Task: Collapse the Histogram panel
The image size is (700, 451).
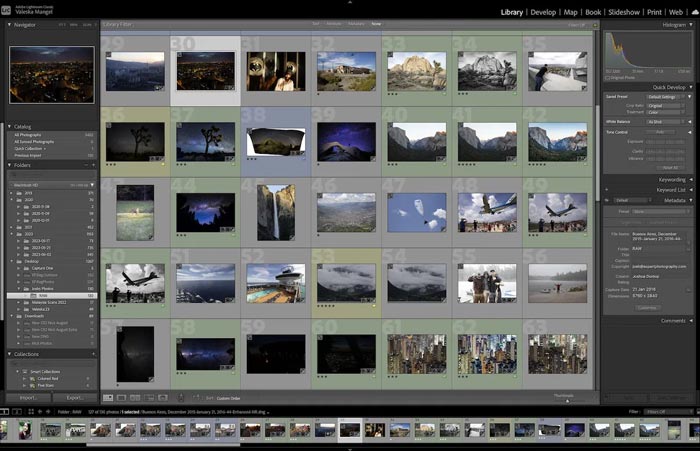Action: click(x=691, y=25)
